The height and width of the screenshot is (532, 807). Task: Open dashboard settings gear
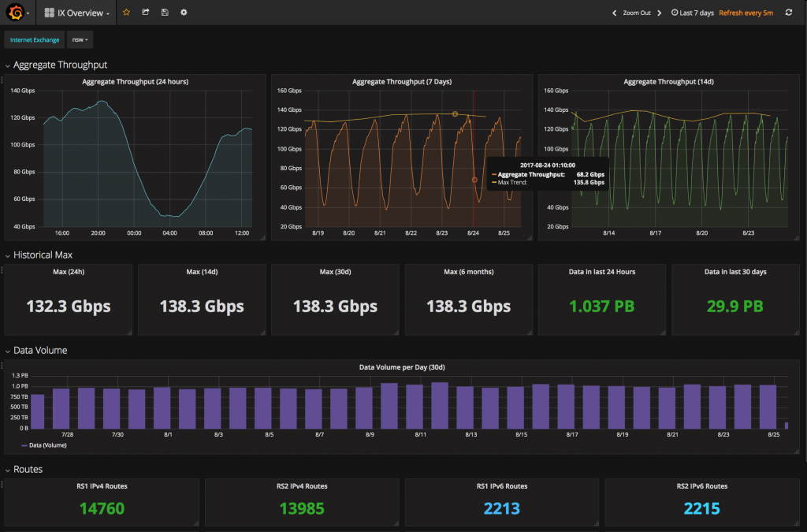(x=184, y=13)
